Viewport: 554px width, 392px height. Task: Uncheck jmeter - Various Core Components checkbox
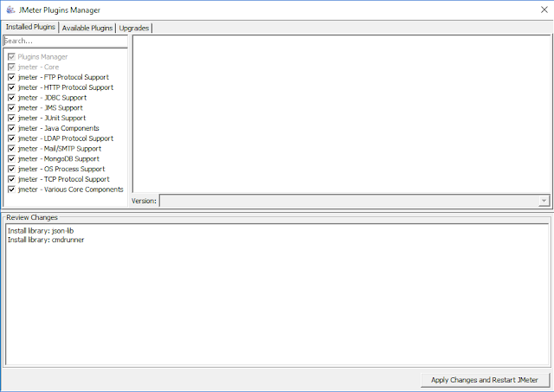click(x=11, y=190)
